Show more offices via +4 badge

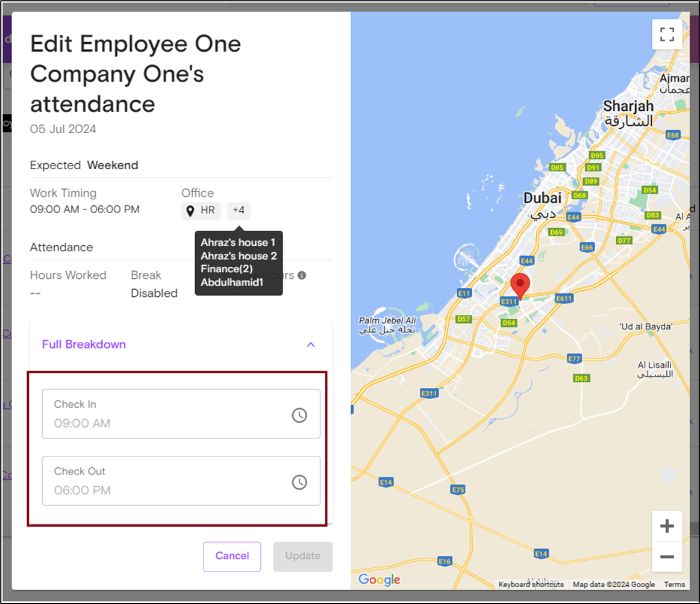click(239, 211)
